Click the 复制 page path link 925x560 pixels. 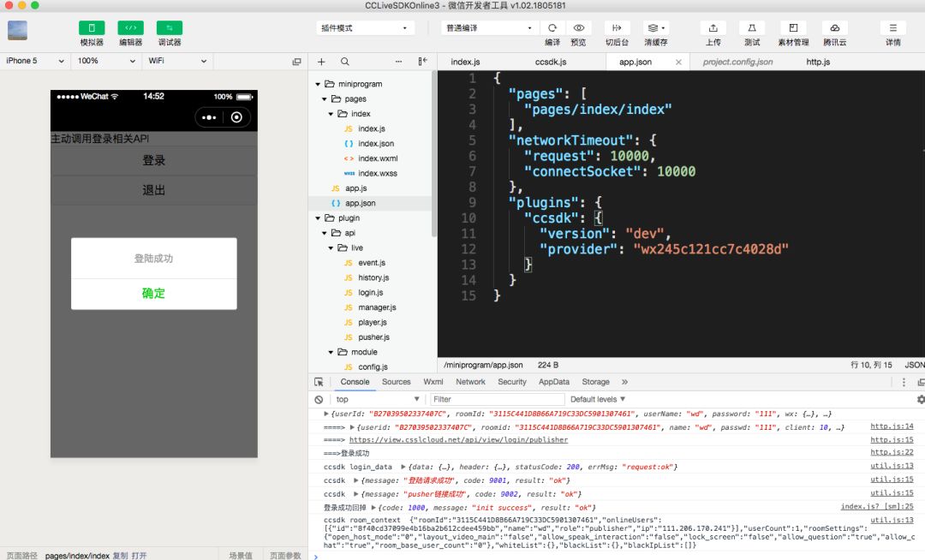(x=120, y=555)
